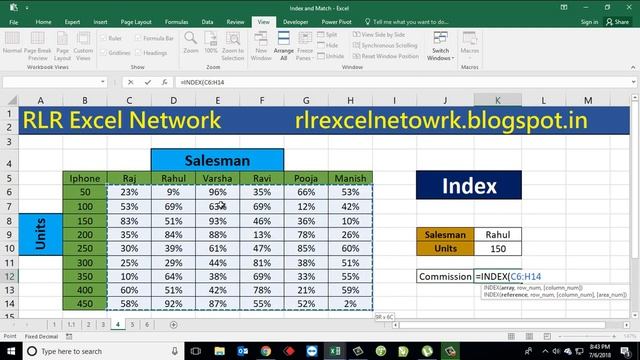Screen dimensions: 640x360
Task: Adjust the zoom slider in status bar
Action: (587, 336)
